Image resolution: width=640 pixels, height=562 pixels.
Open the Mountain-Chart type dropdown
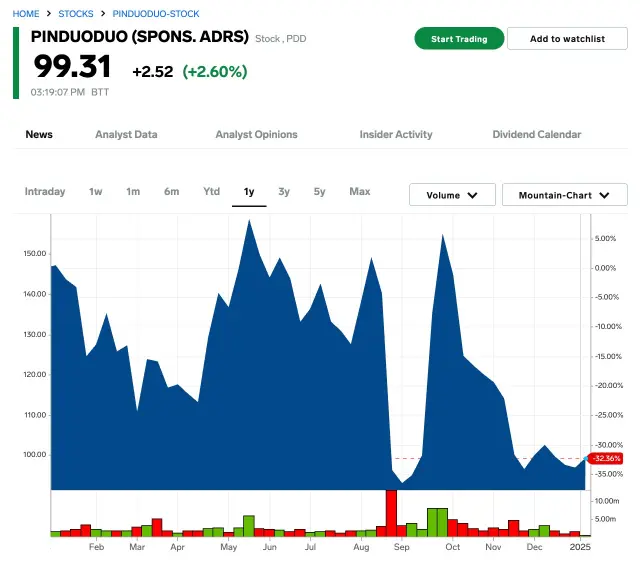[564, 195]
